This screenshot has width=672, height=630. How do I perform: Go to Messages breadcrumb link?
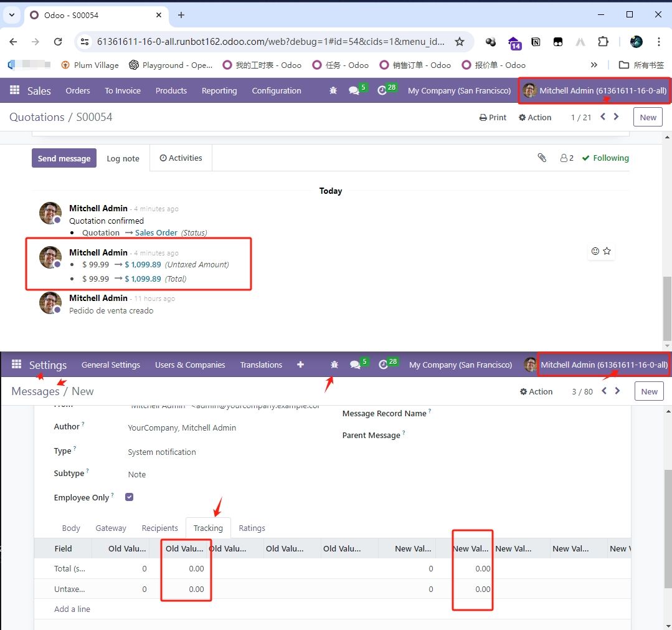coord(35,391)
